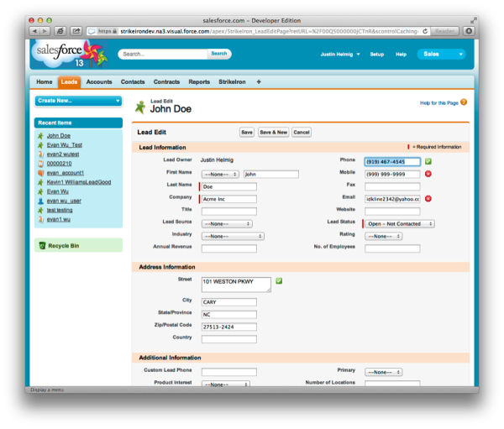The height and width of the screenshot is (429, 504).
Task: Open the Evan Wu recent item
Action: coord(57,191)
